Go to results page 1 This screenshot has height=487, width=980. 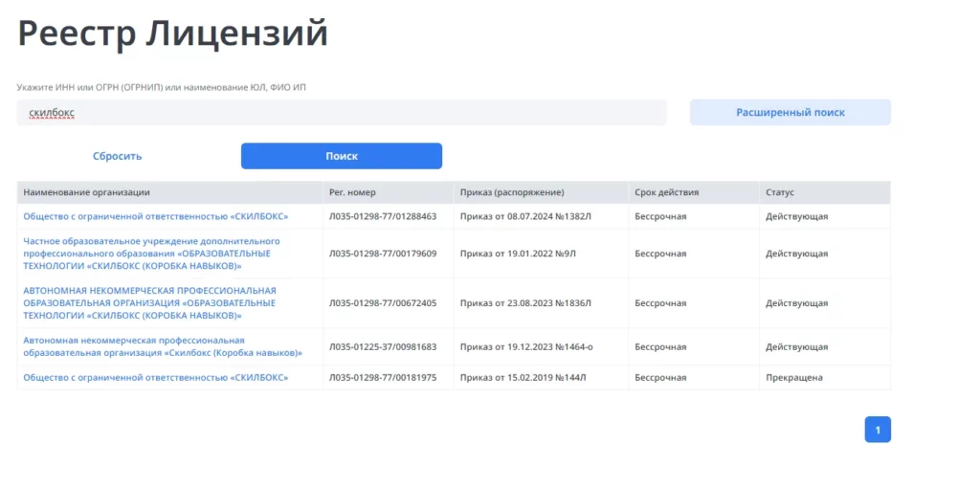pos(878,430)
